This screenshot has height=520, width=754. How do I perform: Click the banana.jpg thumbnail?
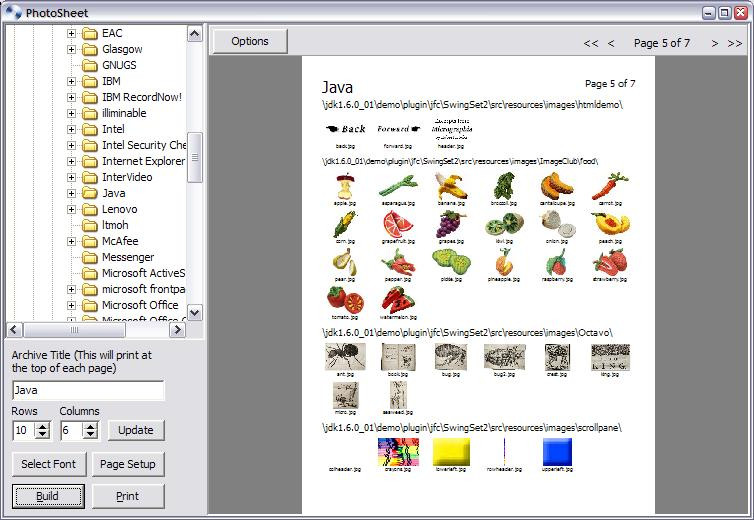pyautogui.click(x=451, y=187)
